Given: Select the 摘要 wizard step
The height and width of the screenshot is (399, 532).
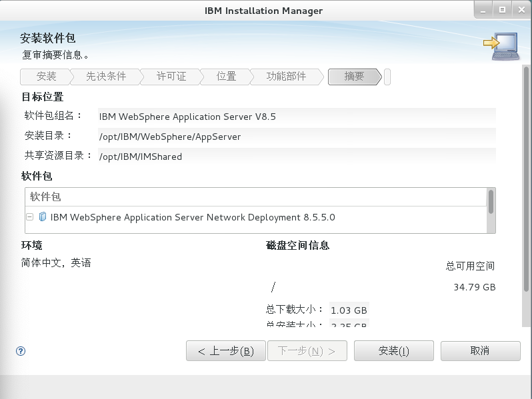Looking at the screenshot, I should point(354,77).
